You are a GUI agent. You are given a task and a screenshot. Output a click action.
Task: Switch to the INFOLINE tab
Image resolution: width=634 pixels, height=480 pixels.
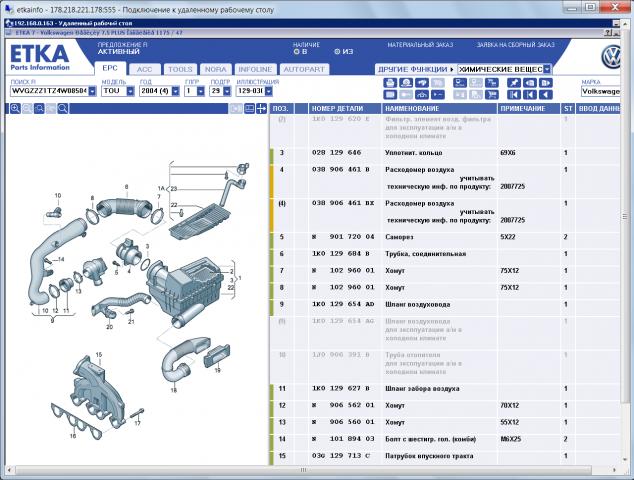[256, 69]
